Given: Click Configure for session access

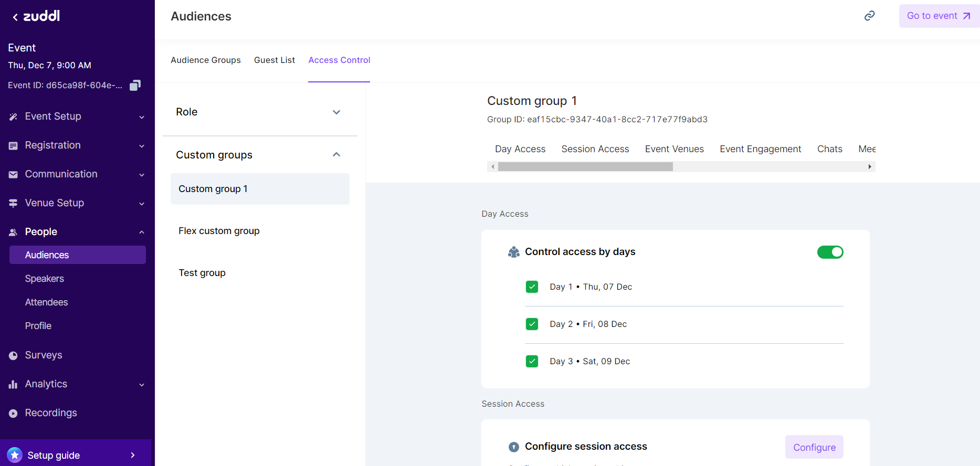Looking at the screenshot, I should [814, 447].
